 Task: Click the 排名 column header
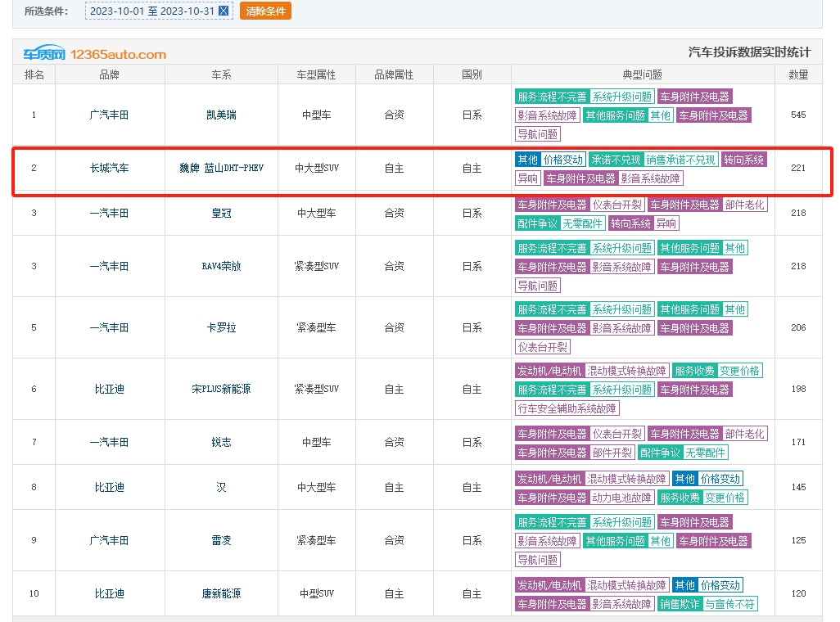(x=34, y=74)
